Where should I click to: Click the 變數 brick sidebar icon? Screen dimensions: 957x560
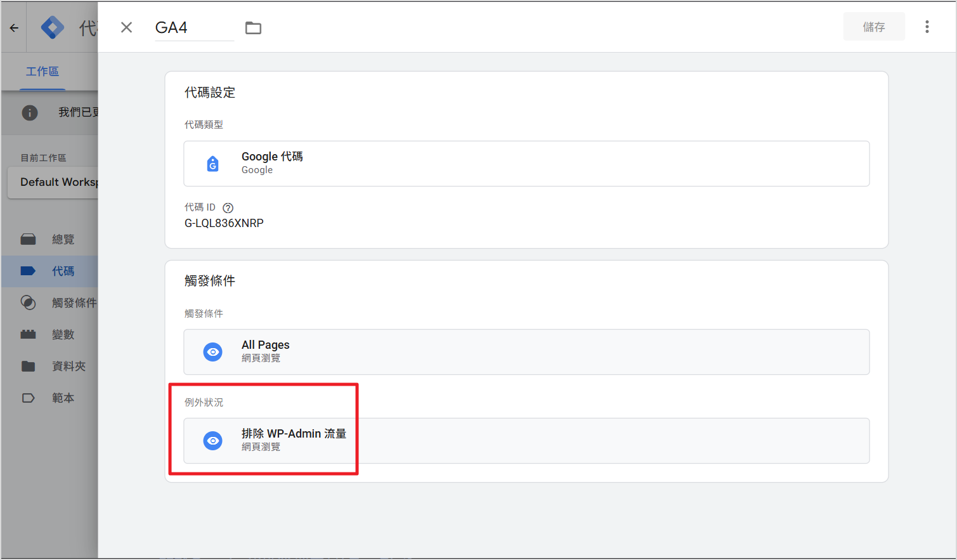point(28,334)
